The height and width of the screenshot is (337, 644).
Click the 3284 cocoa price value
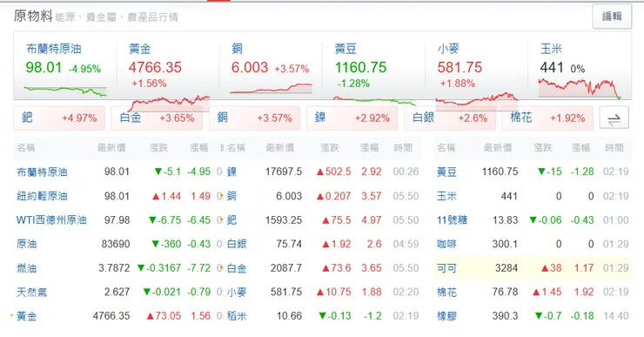pos(506,268)
